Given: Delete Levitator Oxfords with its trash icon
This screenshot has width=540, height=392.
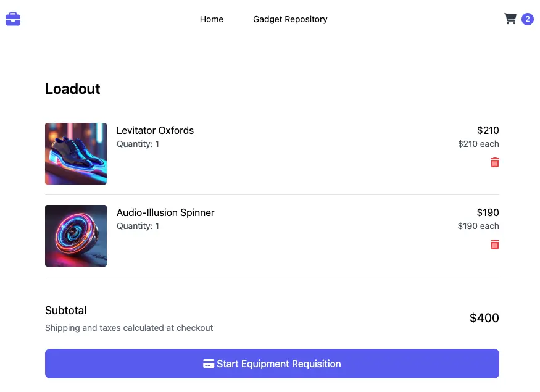Looking at the screenshot, I should (494, 162).
